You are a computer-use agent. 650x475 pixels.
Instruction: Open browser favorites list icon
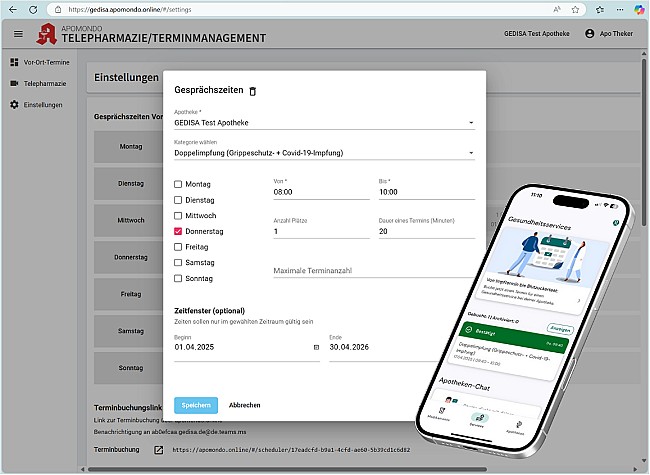[600, 9]
